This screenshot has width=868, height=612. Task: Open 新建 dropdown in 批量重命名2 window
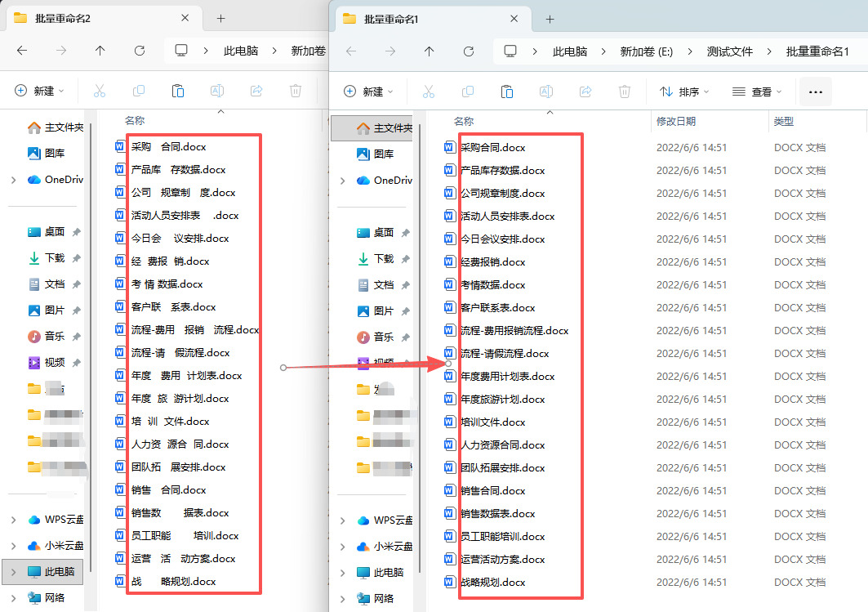[x=39, y=91]
